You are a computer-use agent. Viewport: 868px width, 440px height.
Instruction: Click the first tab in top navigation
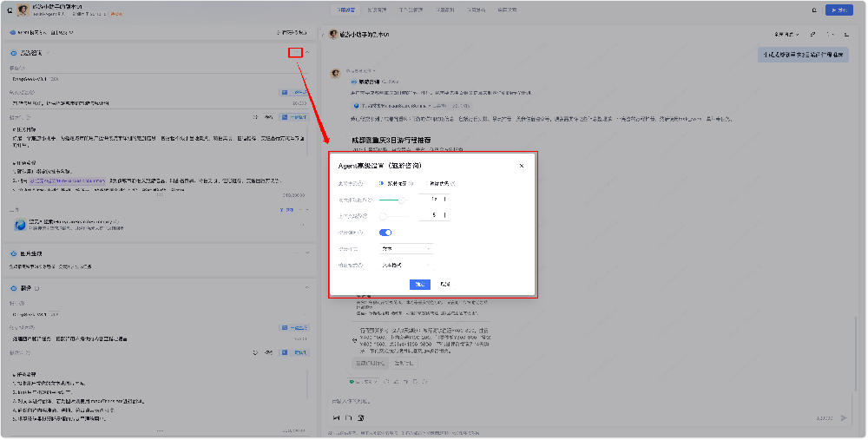[346, 10]
